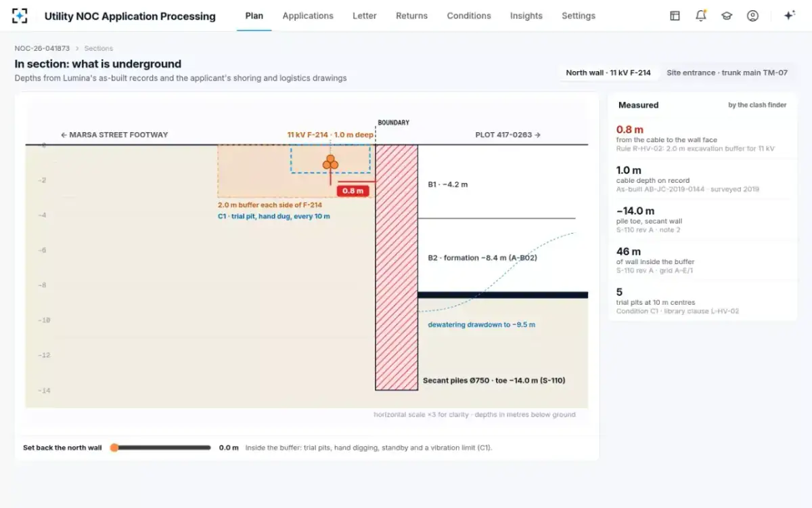Select the North wall 11 kV F-214 view

(608, 72)
